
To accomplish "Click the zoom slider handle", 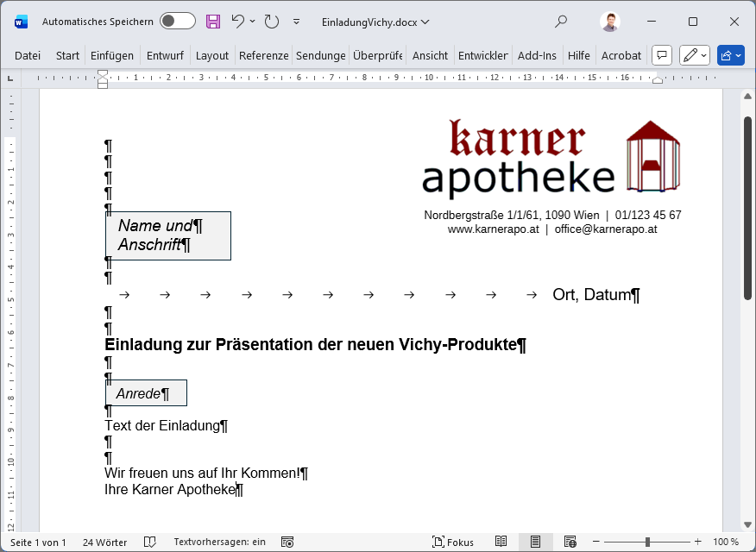I will click(647, 542).
